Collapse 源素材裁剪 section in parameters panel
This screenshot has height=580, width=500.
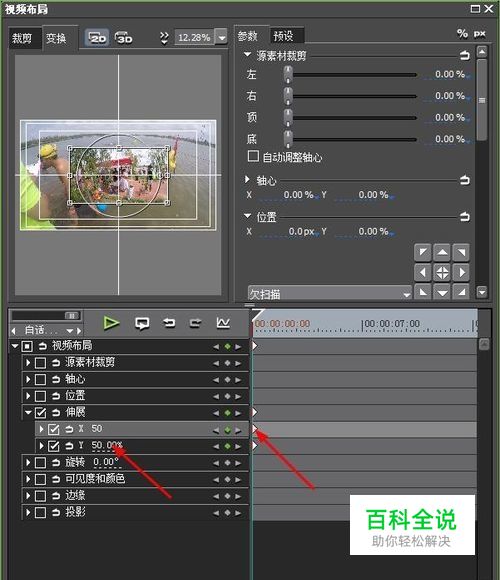pyautogui.click(x=247, y=54)
